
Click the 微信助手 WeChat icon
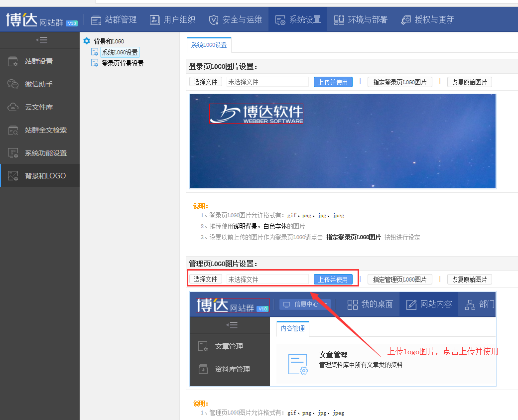pyautogui.click(x=13, y=84)
